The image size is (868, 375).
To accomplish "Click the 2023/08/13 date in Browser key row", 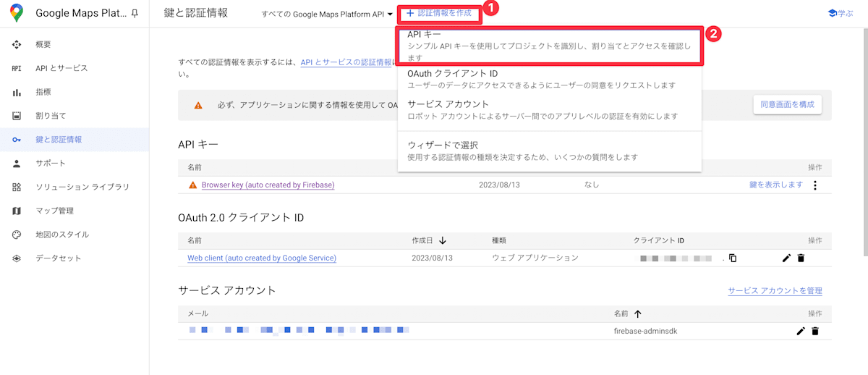I will click(499, 185).
